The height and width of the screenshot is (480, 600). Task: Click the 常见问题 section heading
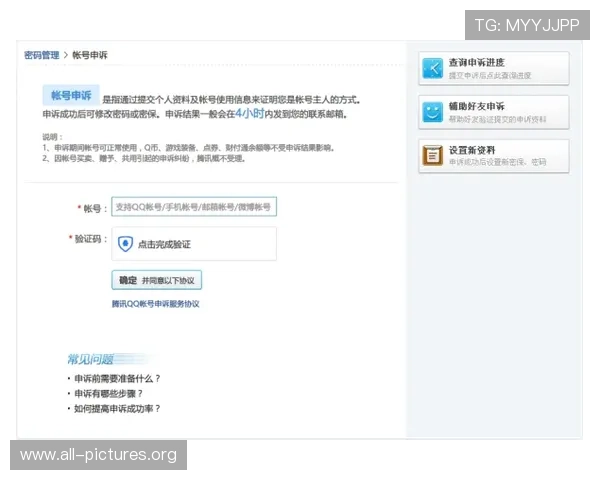click(90, 359)
